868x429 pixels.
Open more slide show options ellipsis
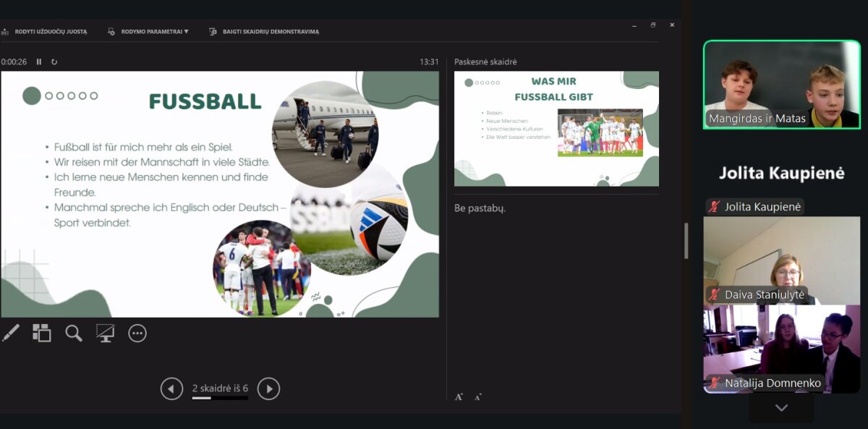[x=137, y=333]
